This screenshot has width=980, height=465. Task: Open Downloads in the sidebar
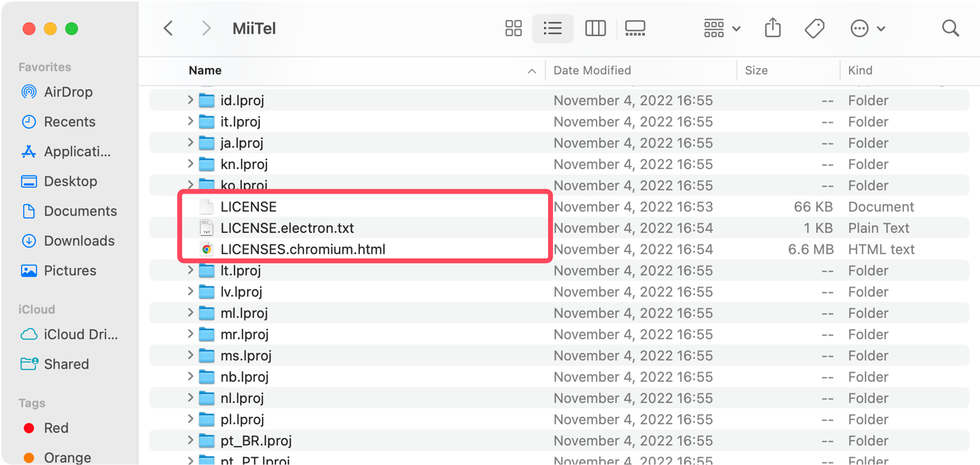[79, 241]
